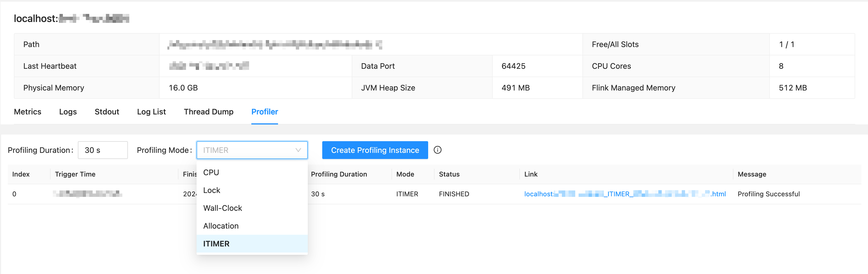
Task: Click the FINISHED status text in the table
Action: (453, 194)
